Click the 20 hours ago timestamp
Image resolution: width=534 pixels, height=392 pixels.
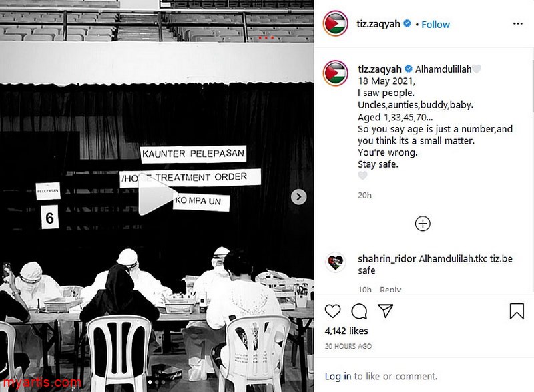click(x=348, y=346)
